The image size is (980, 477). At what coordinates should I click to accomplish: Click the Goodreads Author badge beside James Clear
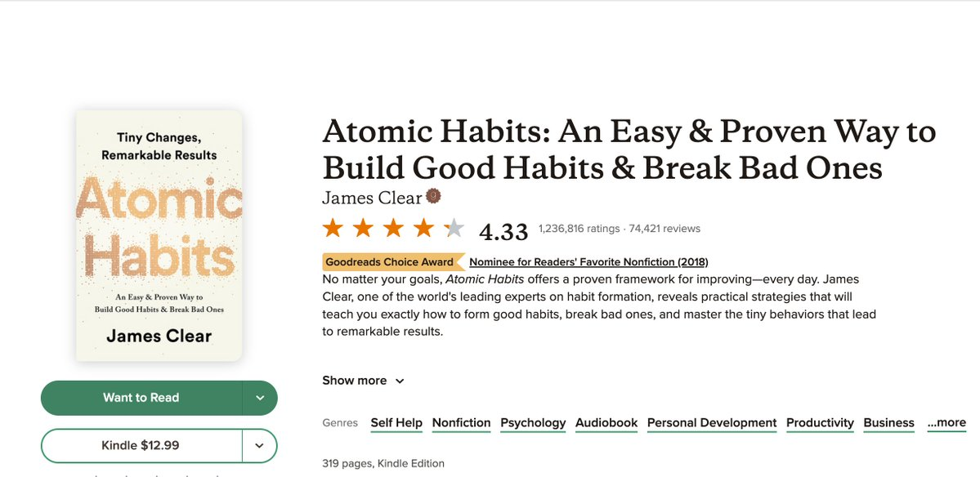433,197
